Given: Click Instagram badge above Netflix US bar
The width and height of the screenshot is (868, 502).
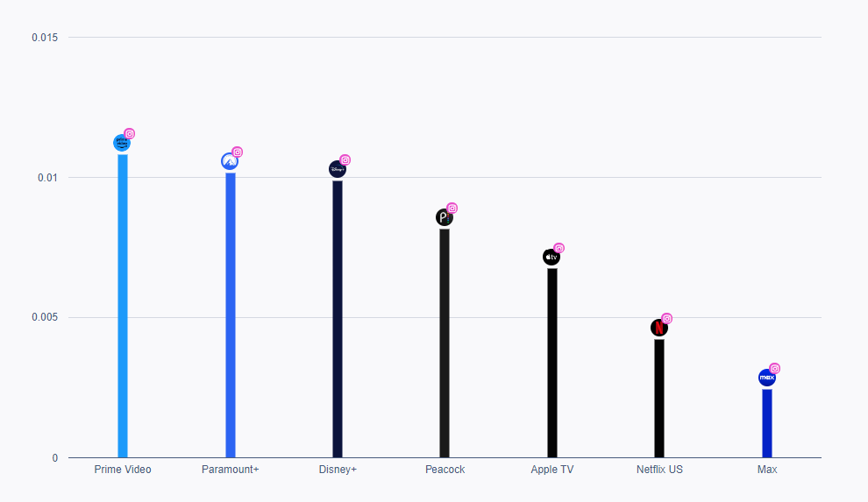Looking at the screenshot, I should click(x=666, y=319).
